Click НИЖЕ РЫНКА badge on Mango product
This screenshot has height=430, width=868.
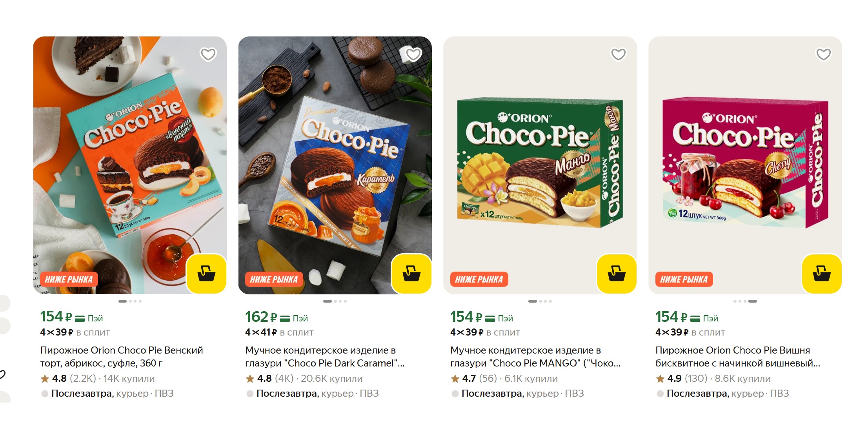coord(479,279)
